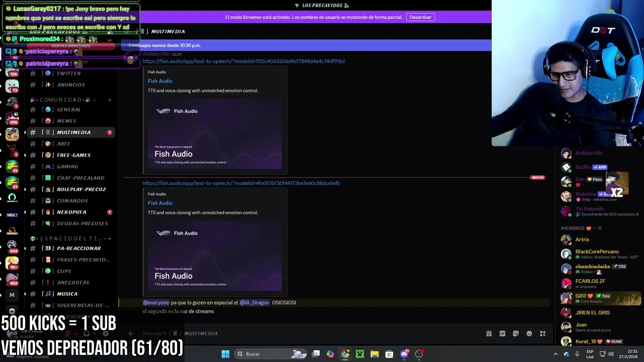This screenshot has height=362, width=644.
Task: Click the @IA_Dragon mention
Action: pyautogui.click(x=254, y=303)
